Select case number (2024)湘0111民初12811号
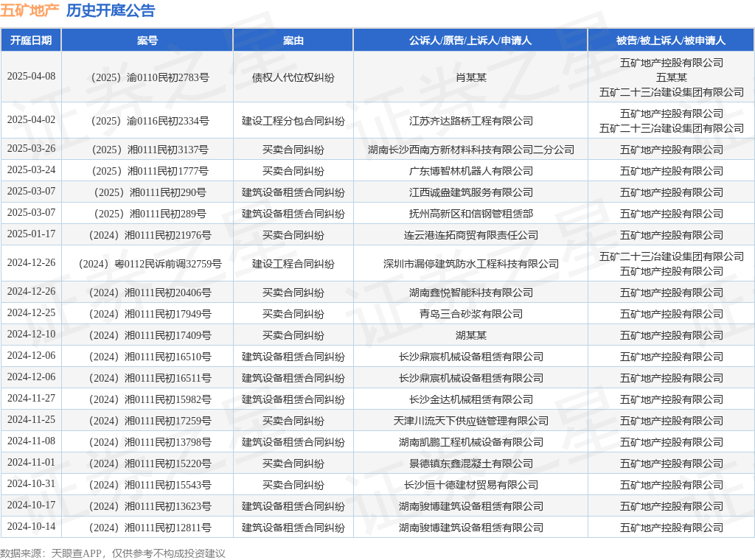The image size is (755, 560). pos(150,528)
